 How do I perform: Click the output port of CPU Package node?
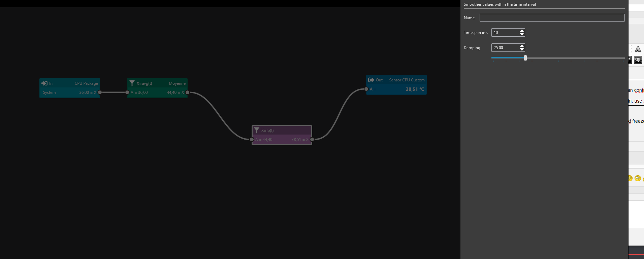100,92
